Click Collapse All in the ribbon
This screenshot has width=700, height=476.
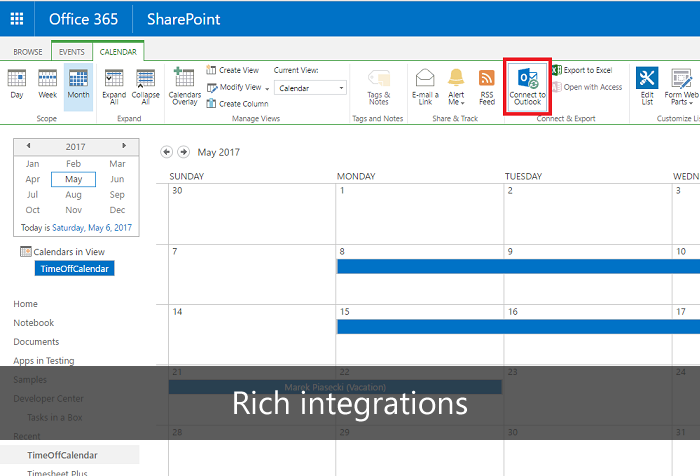pos(146,87)
